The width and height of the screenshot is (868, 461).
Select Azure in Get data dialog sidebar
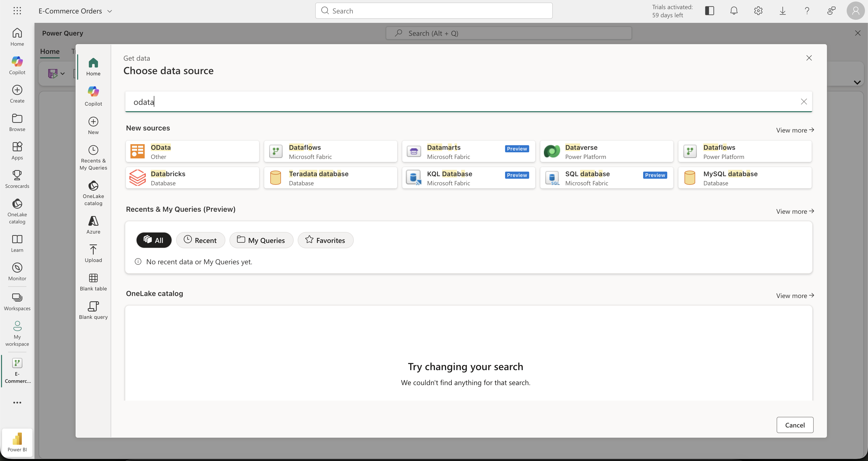pyautogui.click(x=93, y=225)
